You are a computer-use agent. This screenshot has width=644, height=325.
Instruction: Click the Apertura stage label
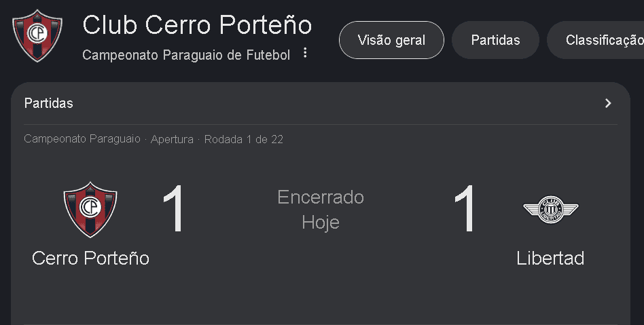tap(173, 140)
